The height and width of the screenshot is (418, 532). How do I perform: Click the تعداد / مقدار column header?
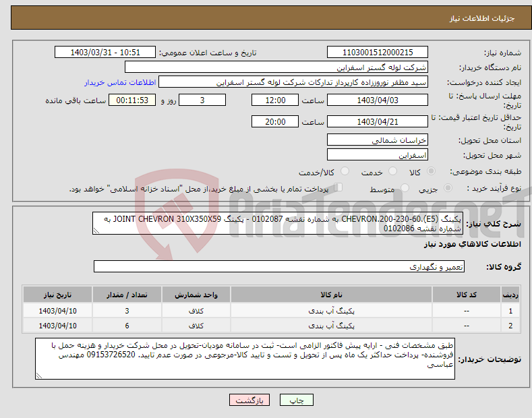pyautogui.click(x=127, y=295)
